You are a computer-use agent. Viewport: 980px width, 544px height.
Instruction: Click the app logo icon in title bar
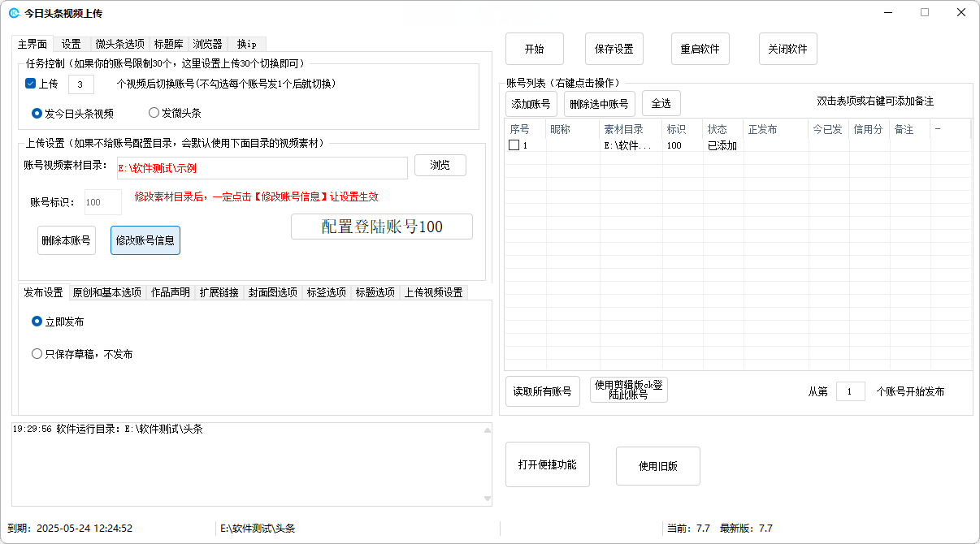coord(14,13)
